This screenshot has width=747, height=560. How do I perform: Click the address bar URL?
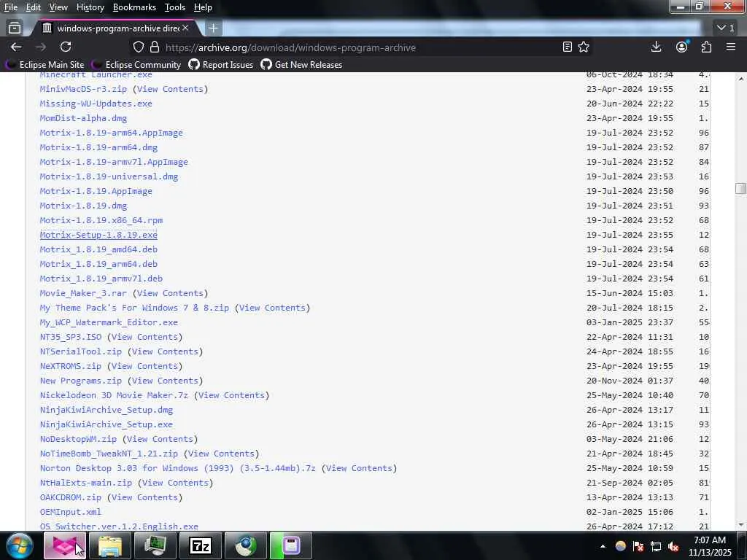[290, 47]
